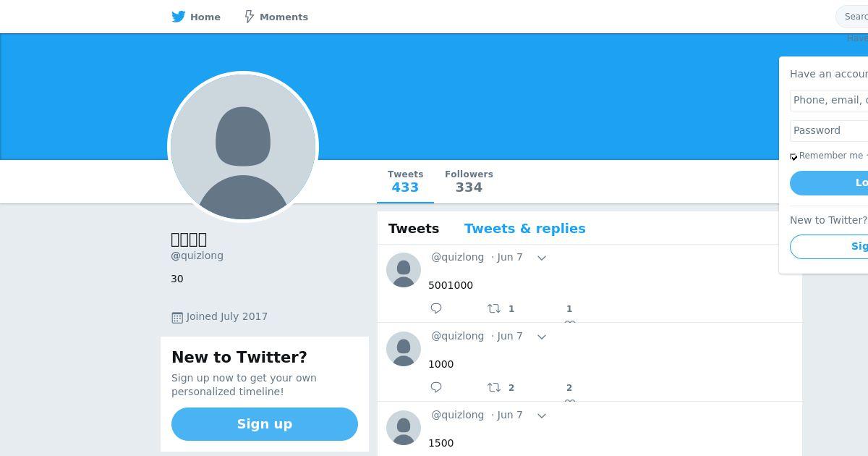Open the dropdown arrow on the 1000 tweet

542,337
